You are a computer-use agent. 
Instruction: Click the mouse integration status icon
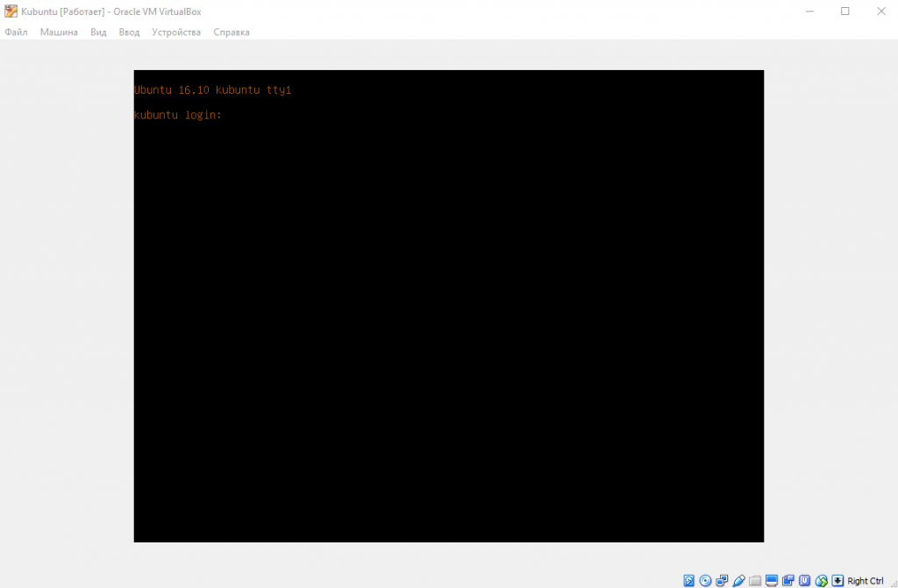[x=821, y=581]
